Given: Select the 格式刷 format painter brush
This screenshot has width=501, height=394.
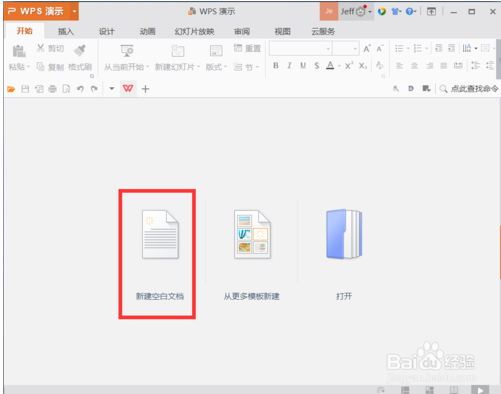Looking at the screenshot, I should (80, 51).
